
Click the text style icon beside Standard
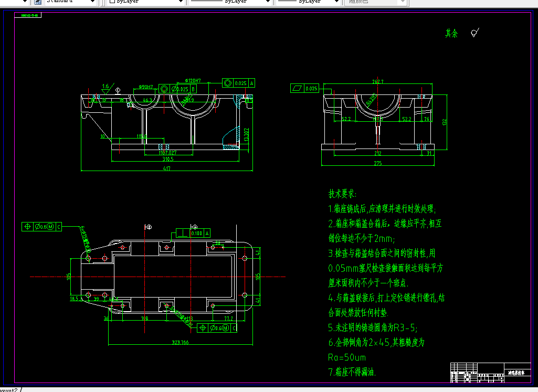[x=38, y=2]
